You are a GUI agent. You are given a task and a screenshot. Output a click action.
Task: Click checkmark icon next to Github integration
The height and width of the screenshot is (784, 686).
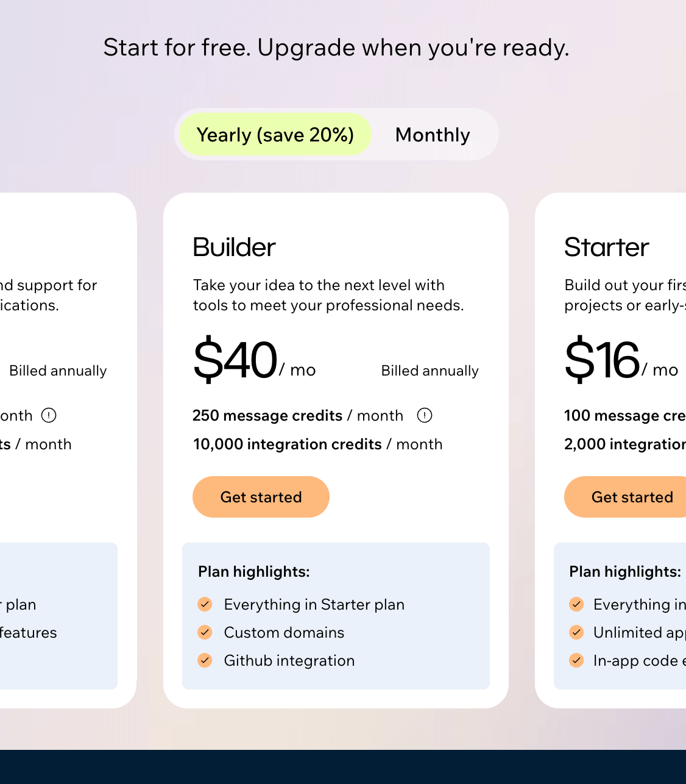coord(205,660)
